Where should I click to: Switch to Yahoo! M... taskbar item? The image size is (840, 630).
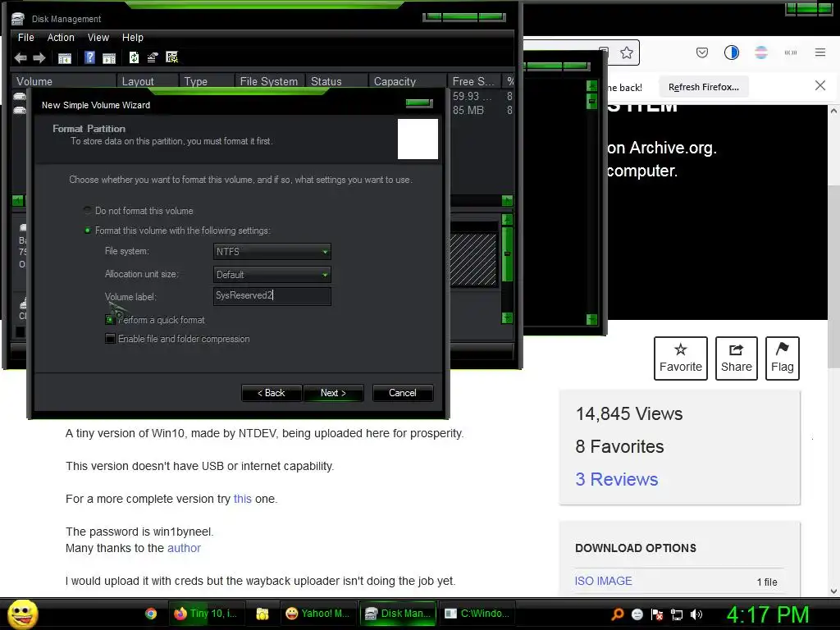(317, 614)
